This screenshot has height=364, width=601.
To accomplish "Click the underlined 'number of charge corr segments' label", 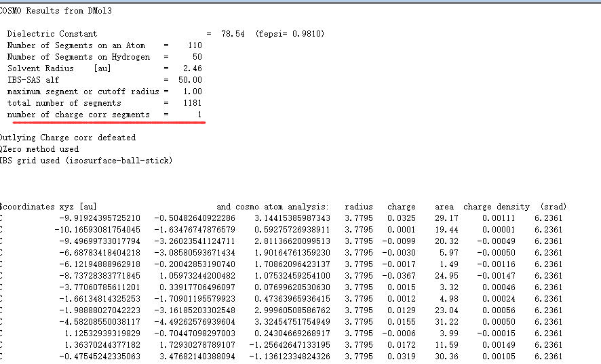I will click(78, 115).
